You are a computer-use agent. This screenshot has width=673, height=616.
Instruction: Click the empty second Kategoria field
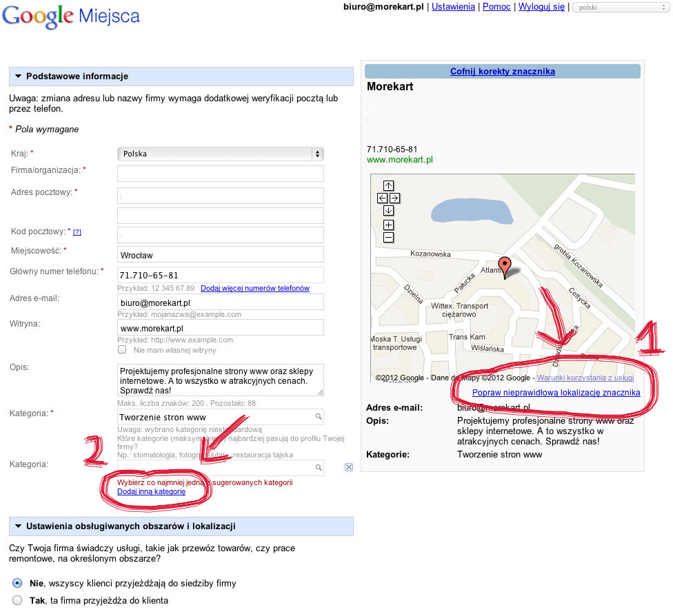(x=221, y=467)
